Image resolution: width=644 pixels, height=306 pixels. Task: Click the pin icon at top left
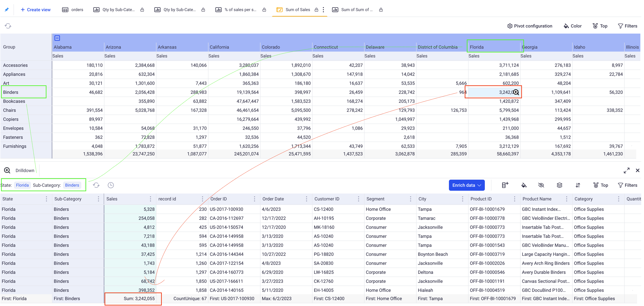7,10
